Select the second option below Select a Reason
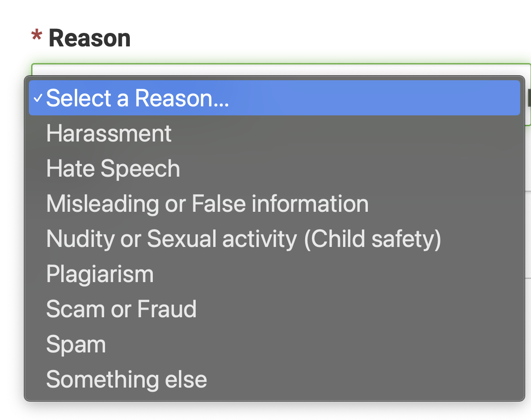Screen dimensions: 531x420 (113, 168)
